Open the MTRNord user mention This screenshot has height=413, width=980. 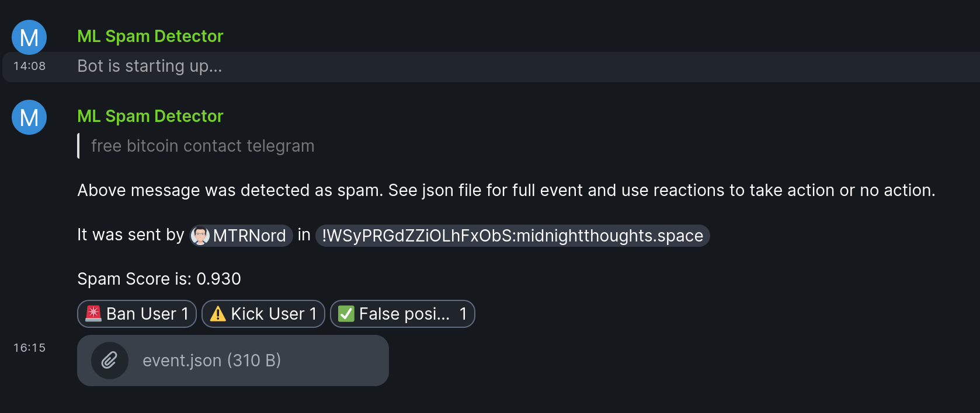[x=249, y=236]
